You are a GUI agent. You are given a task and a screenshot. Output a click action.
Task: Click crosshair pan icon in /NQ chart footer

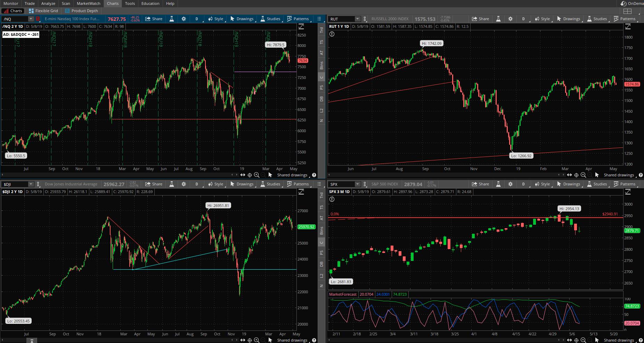pyautogui.click(x=250, y=175)
